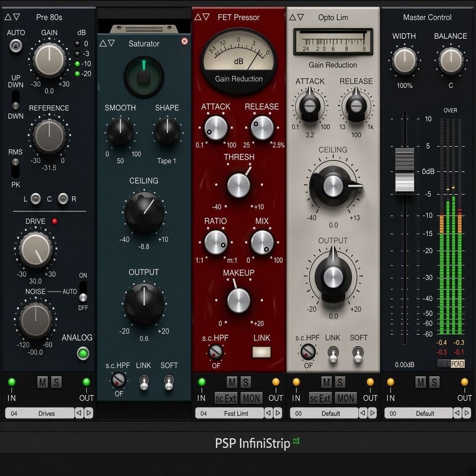Toggle the Saturator SOFT switch
The image size is (476, 476).
coord(169,382)
